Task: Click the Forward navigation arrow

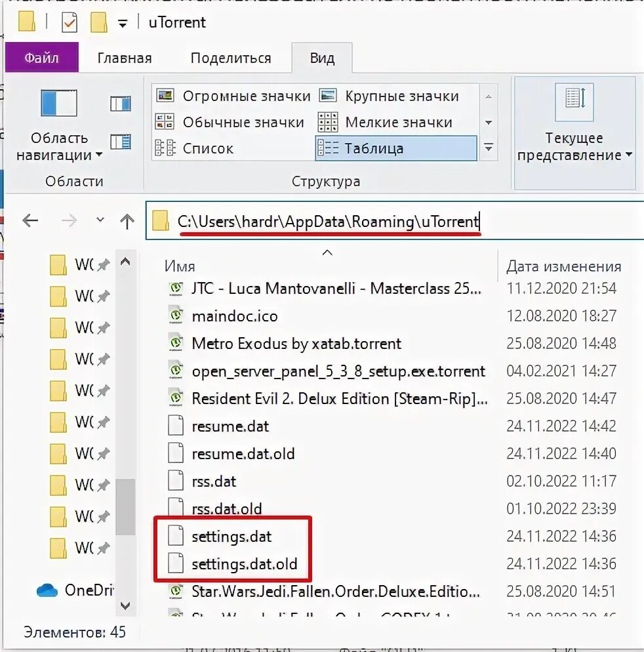Action: coord(69,220)
